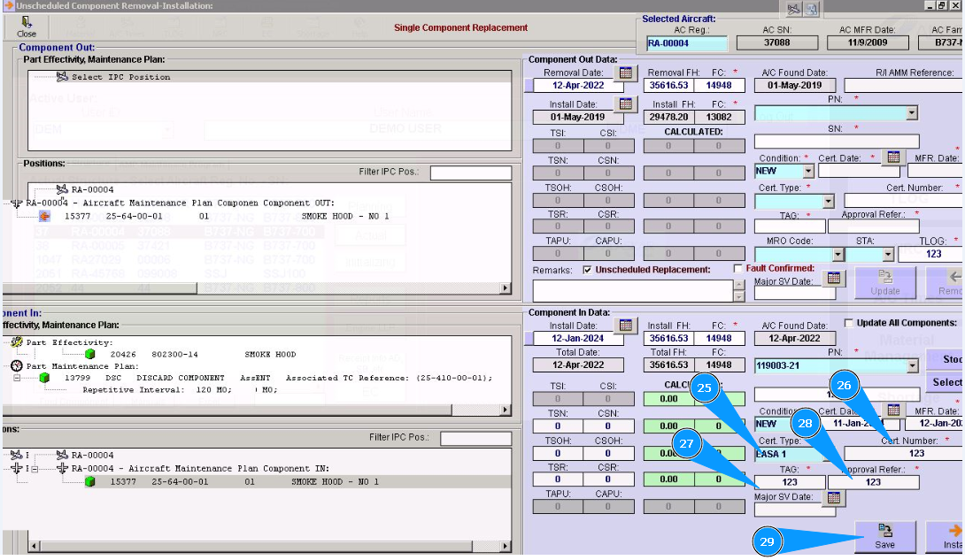Viewport: 965px width, 560px height.
Task: Collapse the Part Maintenance Plan 13799 node
Action: 17,378
